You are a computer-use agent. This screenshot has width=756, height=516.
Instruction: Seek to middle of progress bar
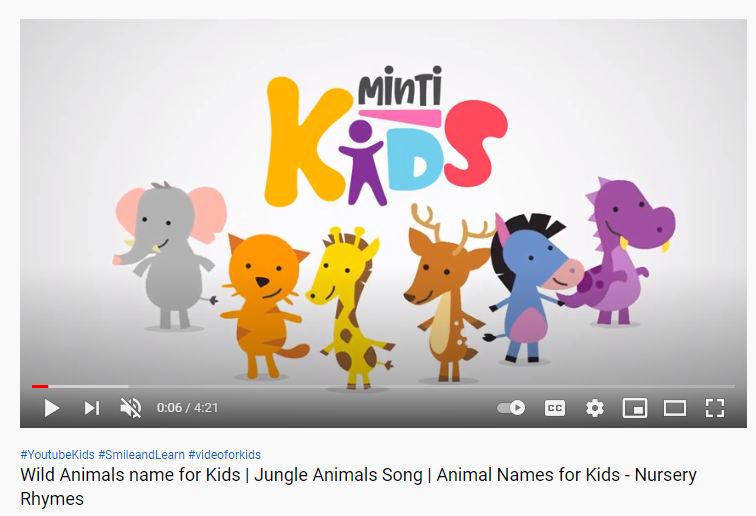point(383,386)
